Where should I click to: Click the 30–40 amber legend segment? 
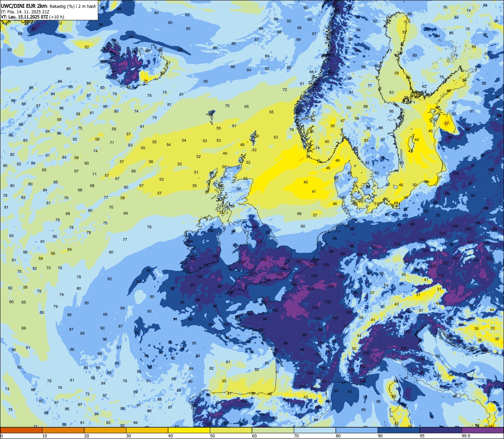pos(147,430)
